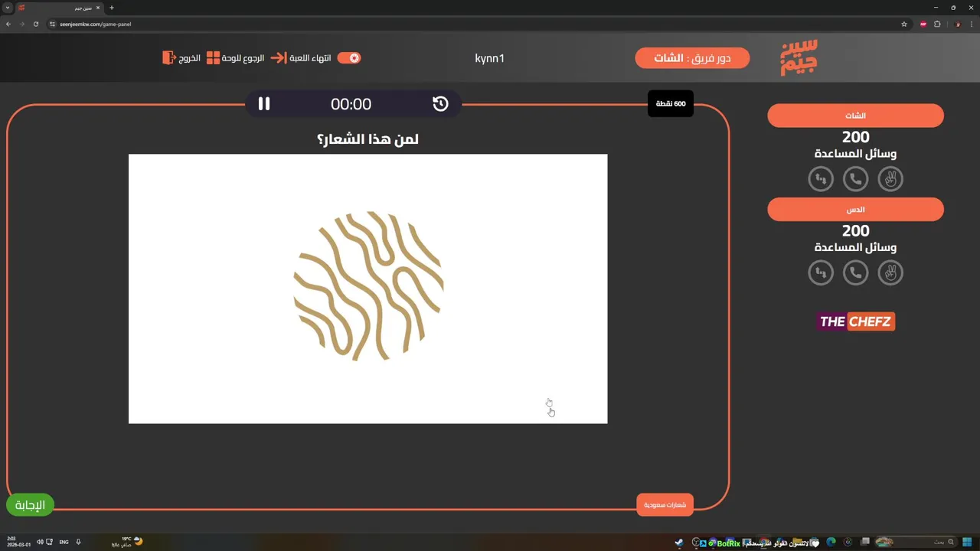This screenshot has width=980, height=551.
Task: Click the الشات team score 200
Action: [x=855, y=137]
